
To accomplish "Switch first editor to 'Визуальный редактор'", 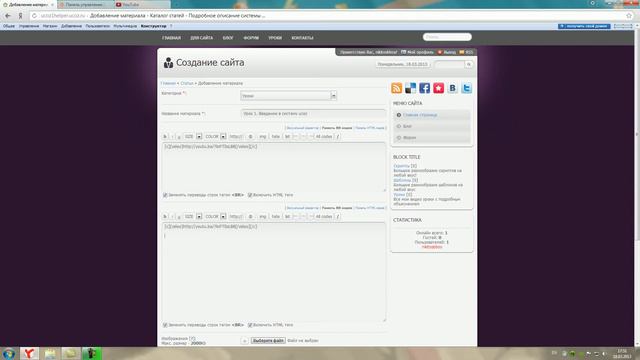I will tap(302, 128).
